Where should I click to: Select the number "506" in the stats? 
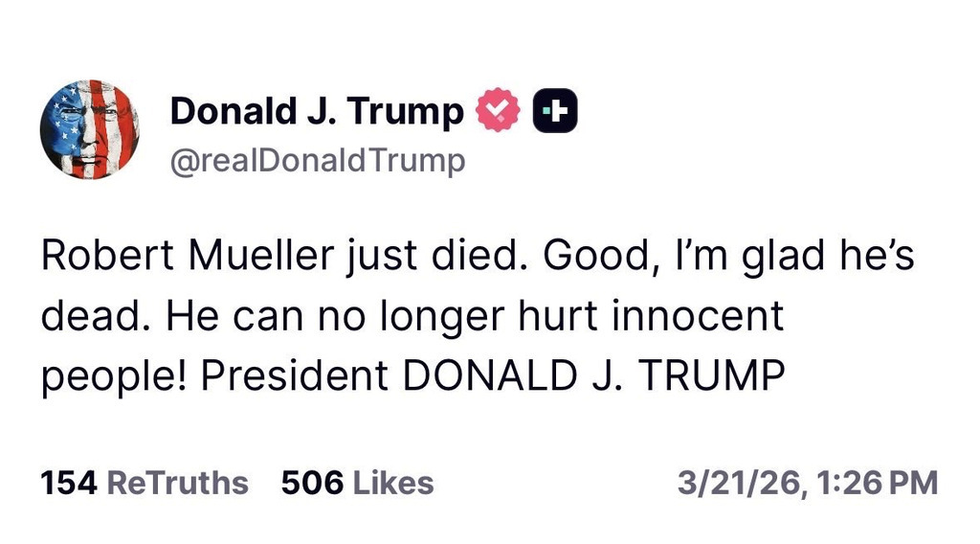pyautogui.click(x=312, y=483)
